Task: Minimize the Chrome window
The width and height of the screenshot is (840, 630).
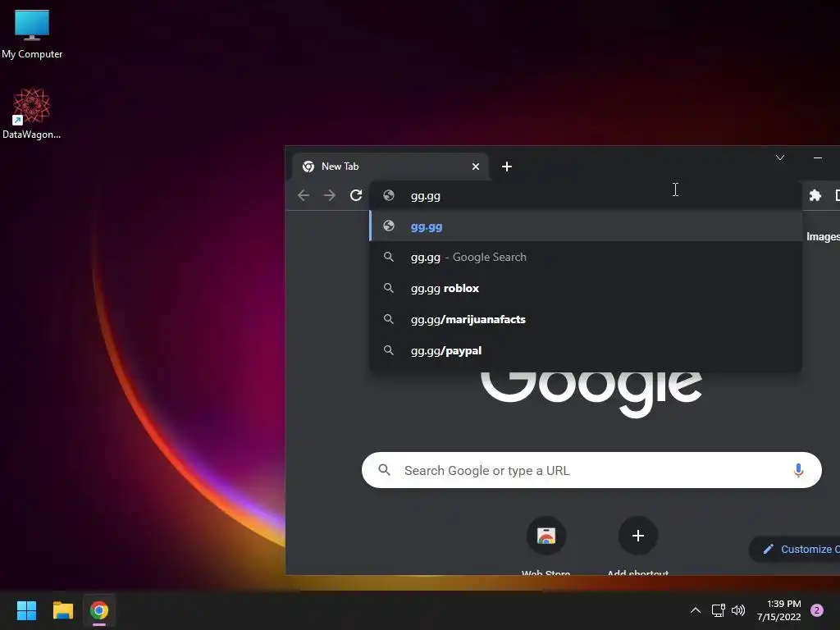Action: tap(818, 157)
